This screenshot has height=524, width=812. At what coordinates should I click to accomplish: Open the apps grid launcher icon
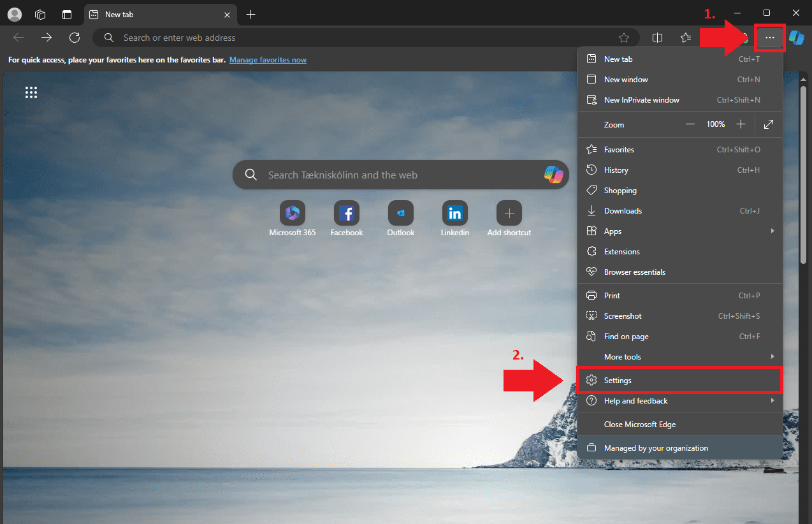point(31,93)
